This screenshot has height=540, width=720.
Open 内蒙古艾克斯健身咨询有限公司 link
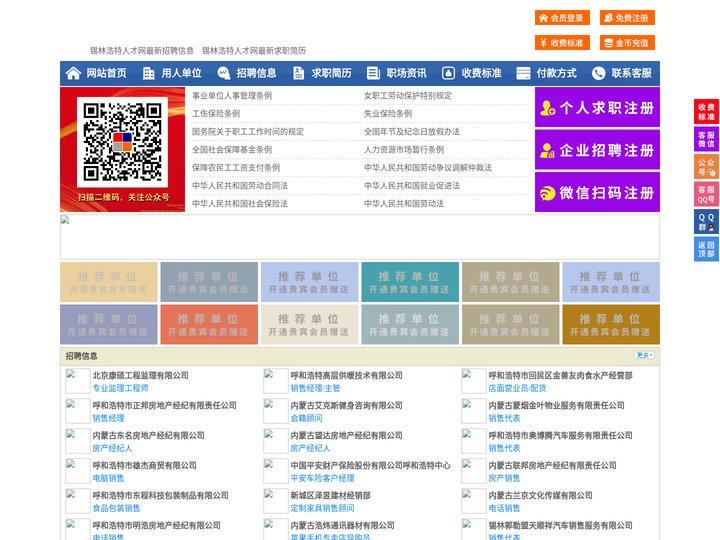coord(346,405)
